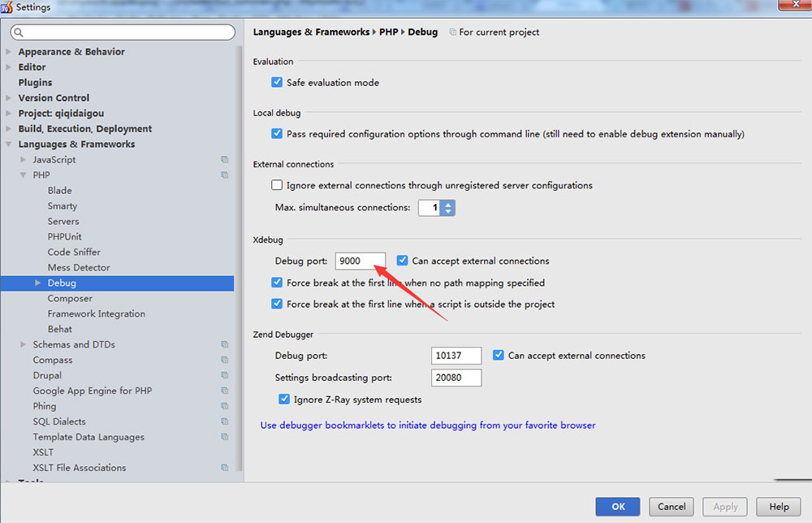Click the project override icon next to Drupal
812x523 pixels.
click(225, 375)
